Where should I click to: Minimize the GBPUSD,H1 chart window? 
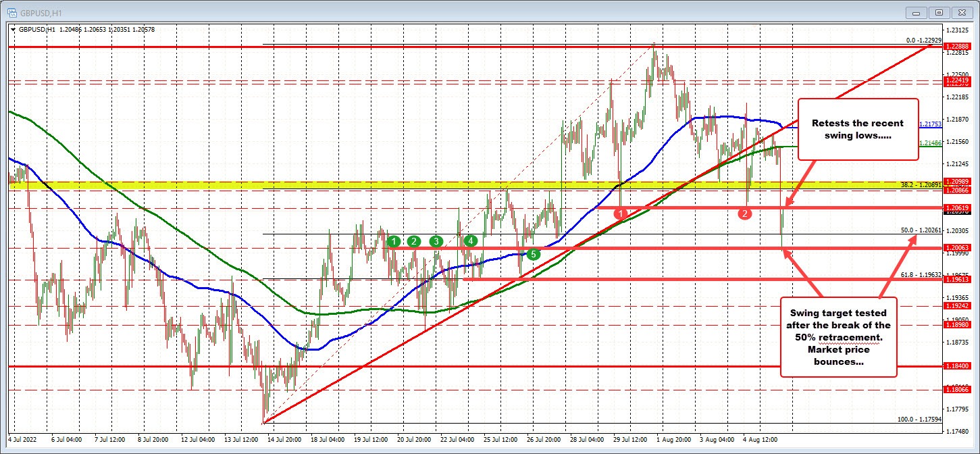tap(915, 12)
